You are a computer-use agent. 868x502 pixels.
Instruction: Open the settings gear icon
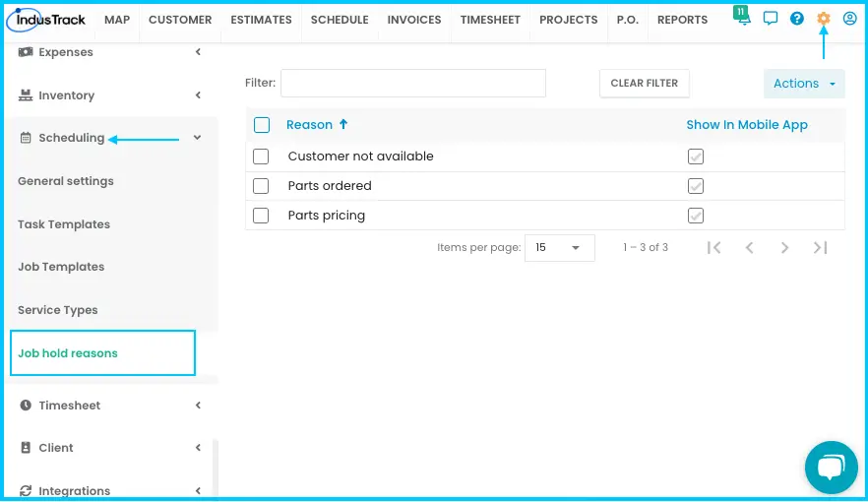(x=823, y=19)
